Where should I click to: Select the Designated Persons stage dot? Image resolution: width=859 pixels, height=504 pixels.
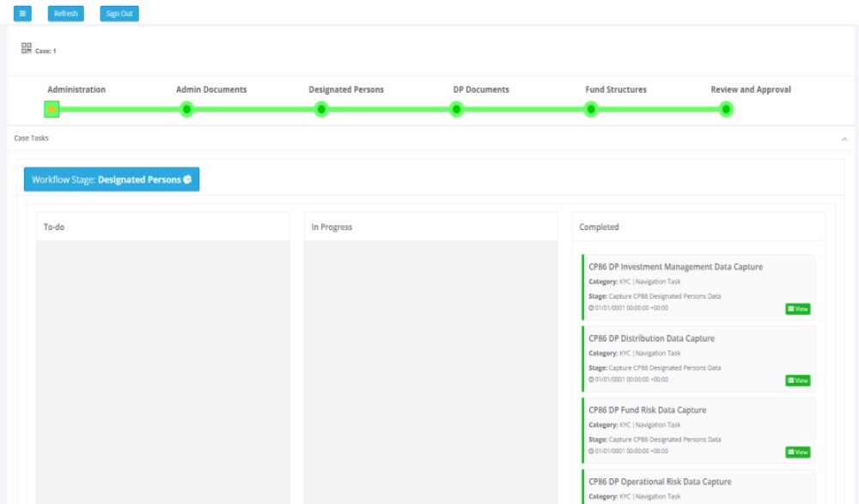321,109
